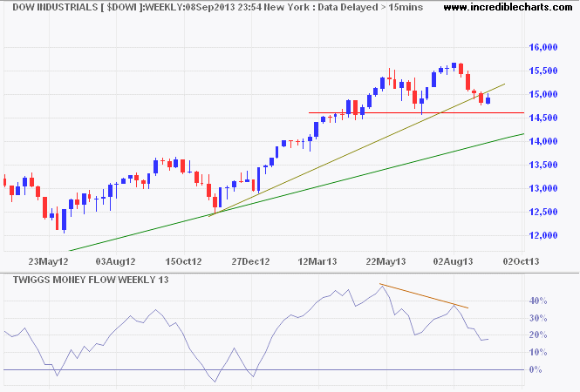Click the orange divergence trendline on money flow
Viewport: 580px width, 392px height.
pos(424,296)
